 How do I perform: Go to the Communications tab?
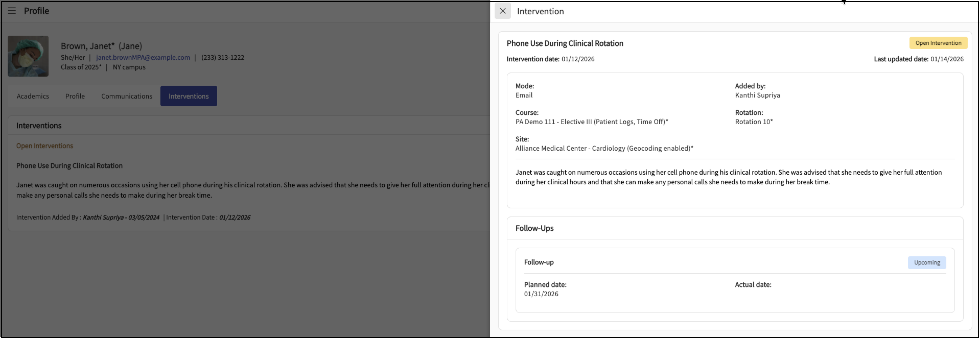(x=127, y=96)
